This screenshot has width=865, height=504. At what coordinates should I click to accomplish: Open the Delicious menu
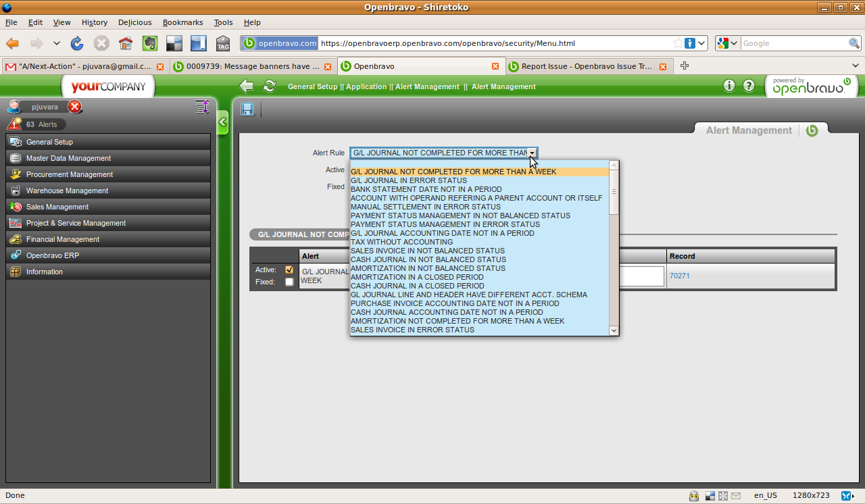click(135, 22)
